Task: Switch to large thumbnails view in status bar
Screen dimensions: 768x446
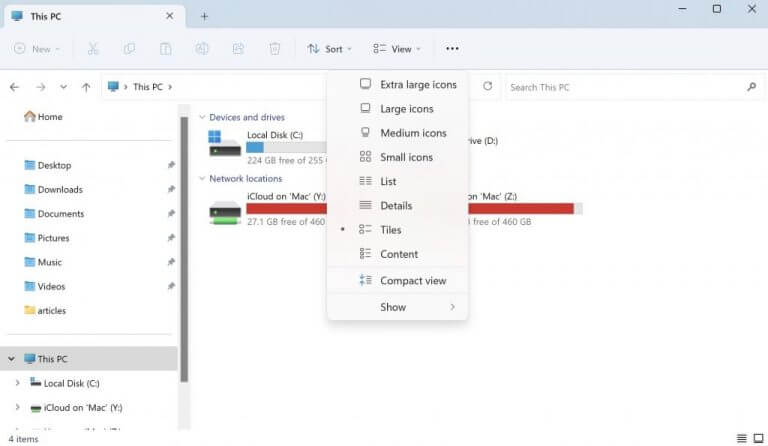Action: pyautogui.click(x=758, y=438)
